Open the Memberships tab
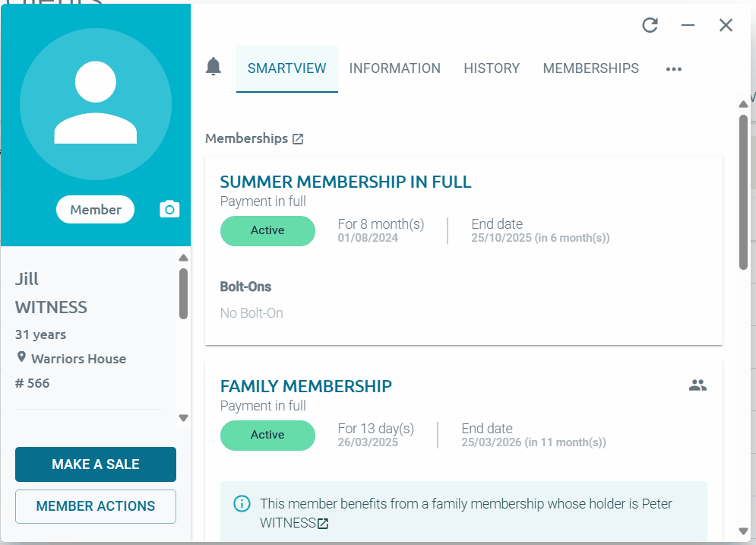This screenshot has width=756, height=545. coord(590,68)
